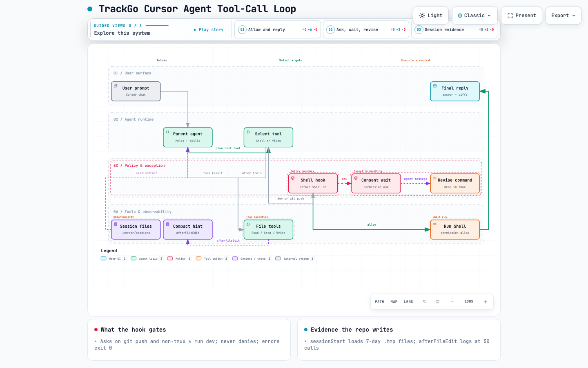The image size is (588, 368).
Task: Switch to LENS view mode
Action: pyautogui.click(x=408, y=302)
